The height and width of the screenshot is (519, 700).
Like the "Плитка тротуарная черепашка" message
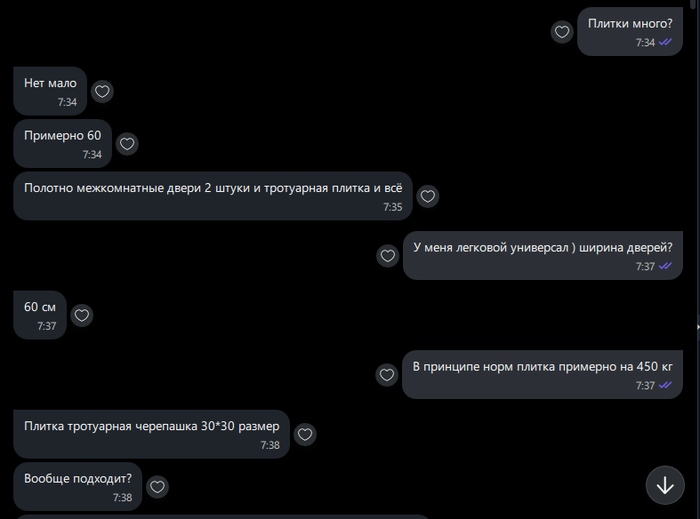305,434
